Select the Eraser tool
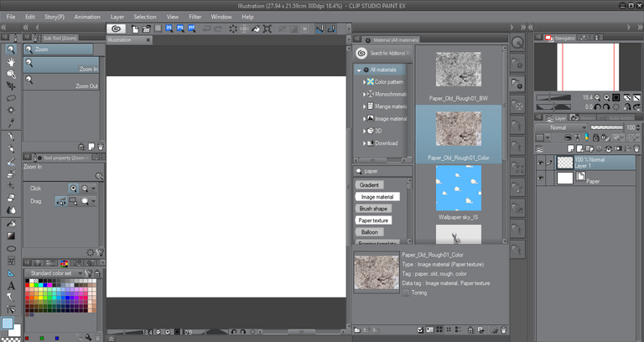Screen dimensions: 644x342 coord(11,198)
